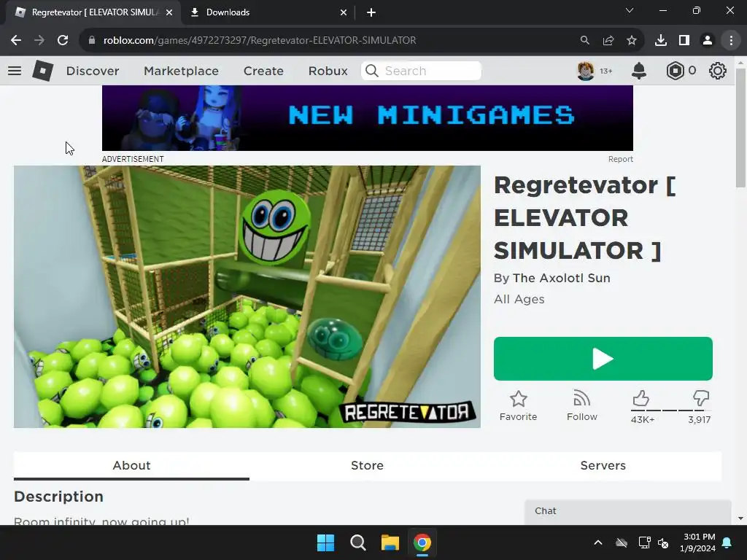Switch to the About tab
Image resolution: width=747 pixels, height=560 pixels.
tap(131, 466)
